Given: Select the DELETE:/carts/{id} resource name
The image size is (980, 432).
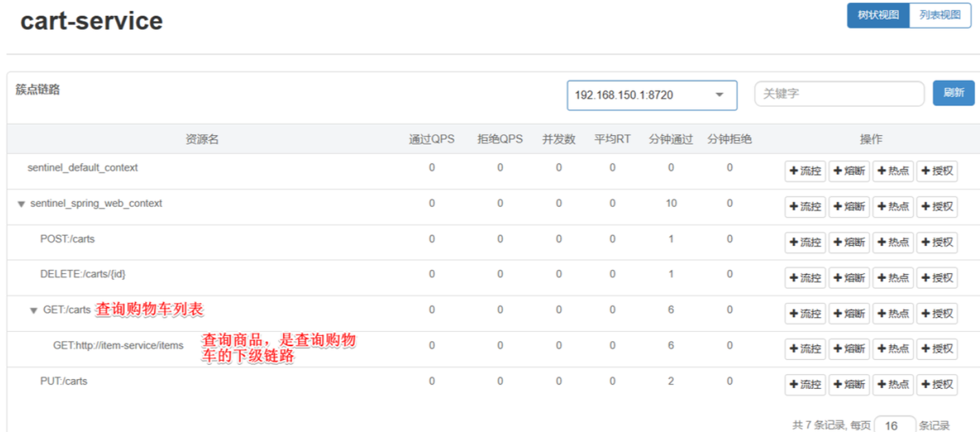Looking at the screenshot, I should [x=82, y=274].
